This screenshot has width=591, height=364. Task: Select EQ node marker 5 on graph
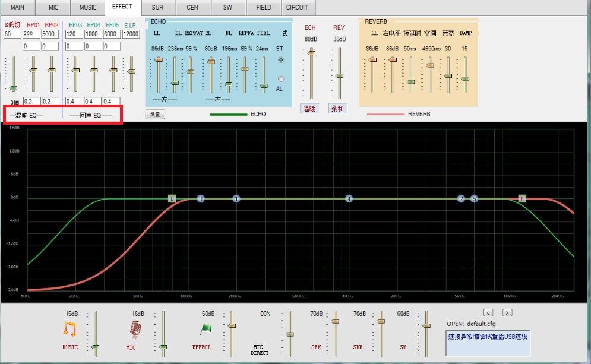tap(474, 198)
